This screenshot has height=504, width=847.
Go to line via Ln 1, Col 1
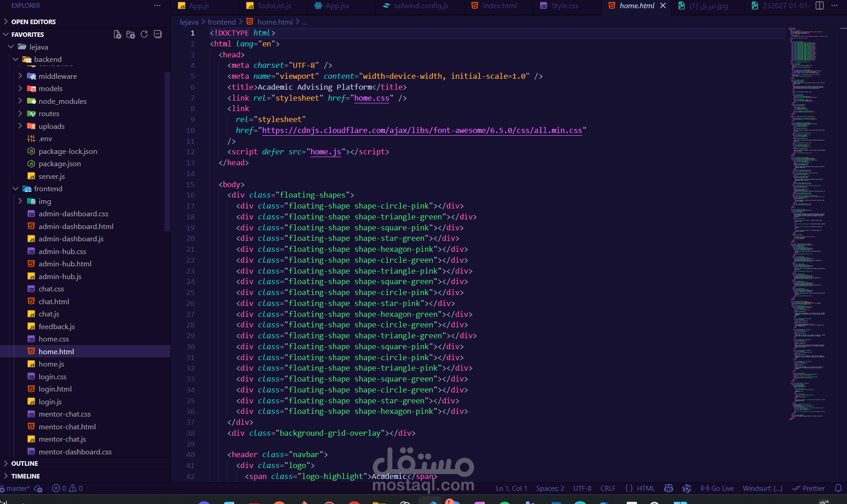pyautogui.click(x=511, y=489)
